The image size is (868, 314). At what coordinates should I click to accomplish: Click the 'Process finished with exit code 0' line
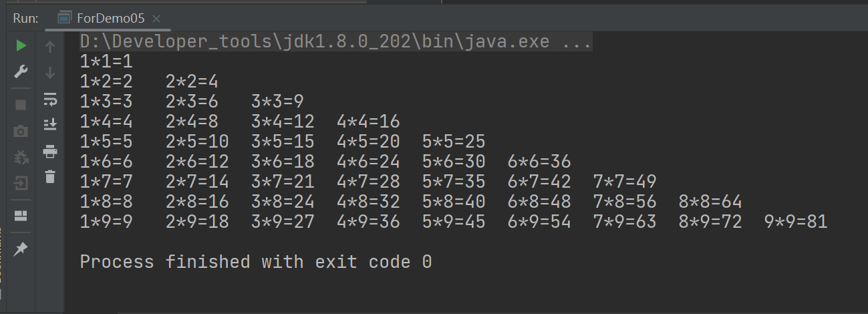(x=256, y=262)
